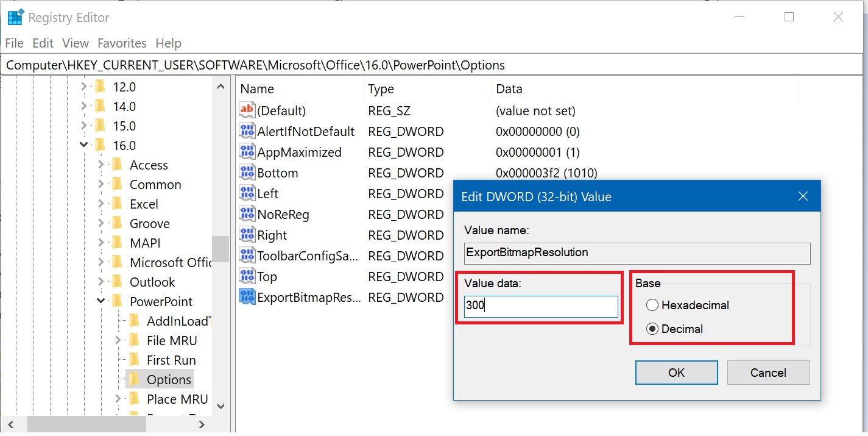
Task: Select the Decimal base radio button
Action: coord(652,329)
